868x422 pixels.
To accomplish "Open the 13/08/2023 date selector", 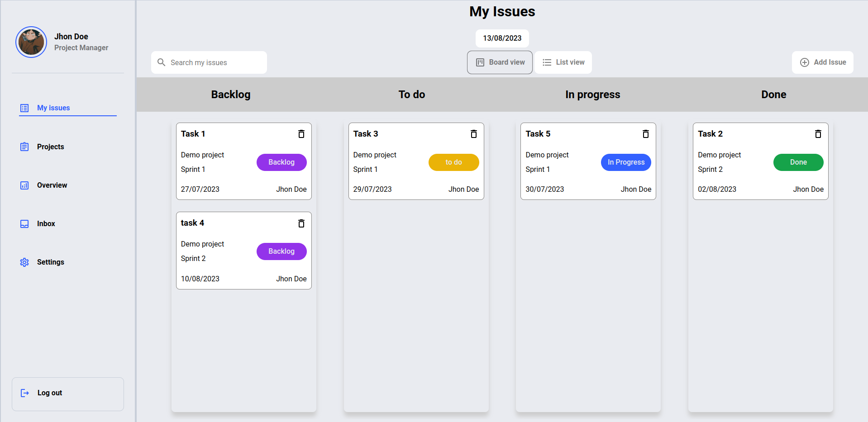I will (502, 38).
